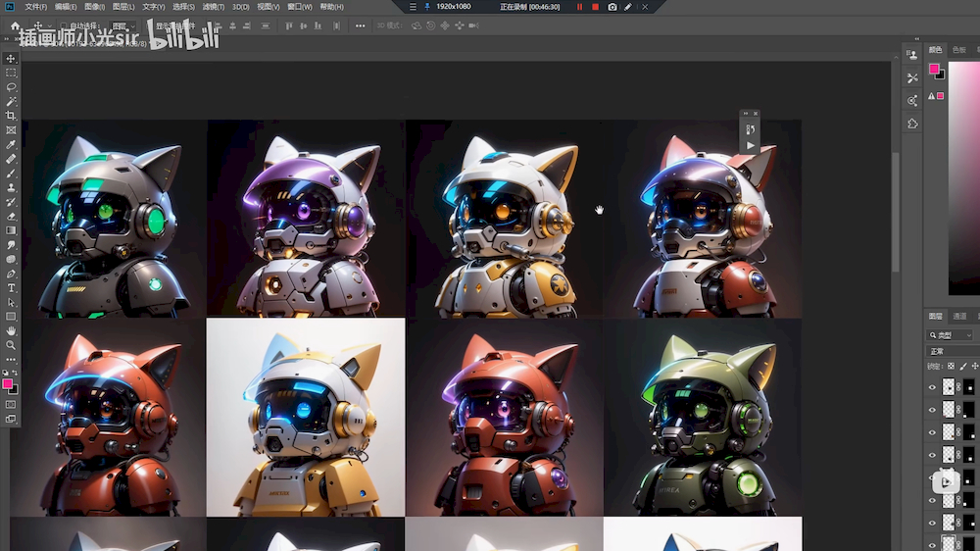980x551 pixels.
Task: Select the Healing Brush tool
Action: point(11,159)
